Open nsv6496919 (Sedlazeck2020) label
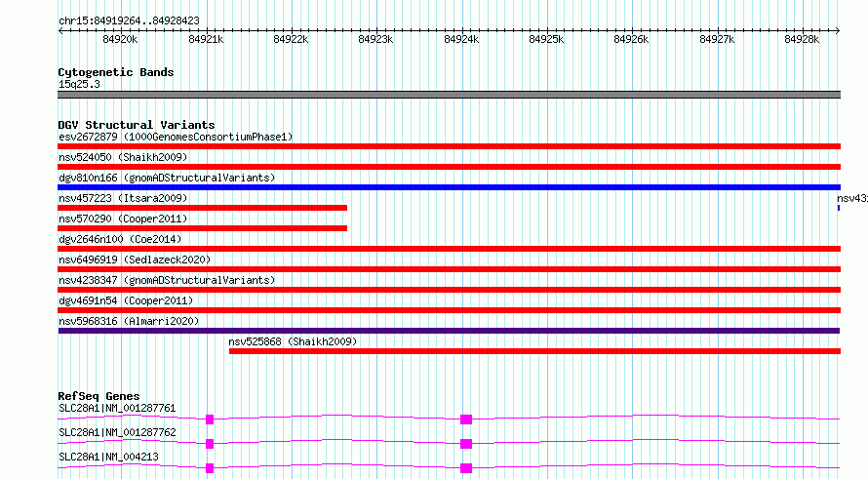 135,259
